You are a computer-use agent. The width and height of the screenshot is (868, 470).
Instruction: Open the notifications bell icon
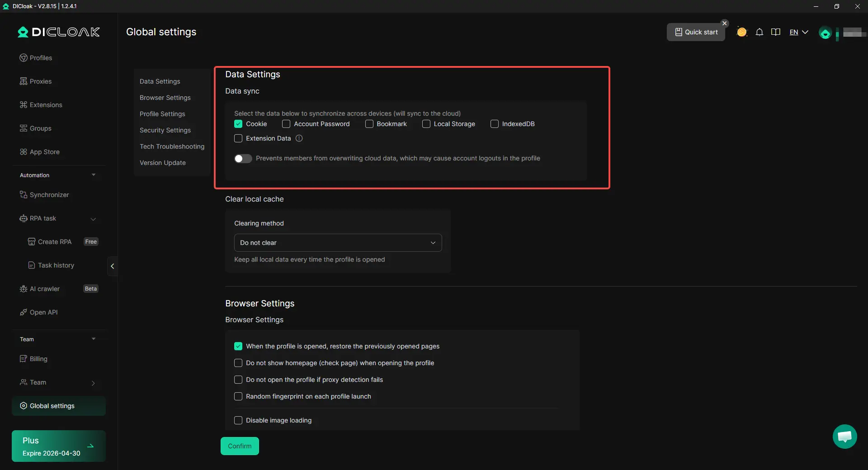(759, 32)
